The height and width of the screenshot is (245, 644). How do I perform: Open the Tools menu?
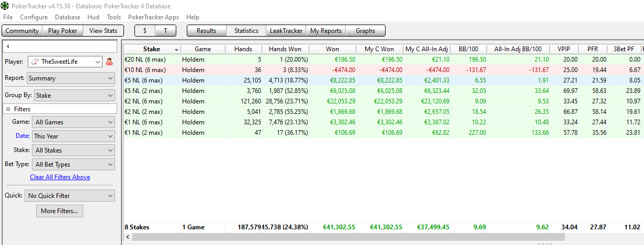(x=114, y=17)
